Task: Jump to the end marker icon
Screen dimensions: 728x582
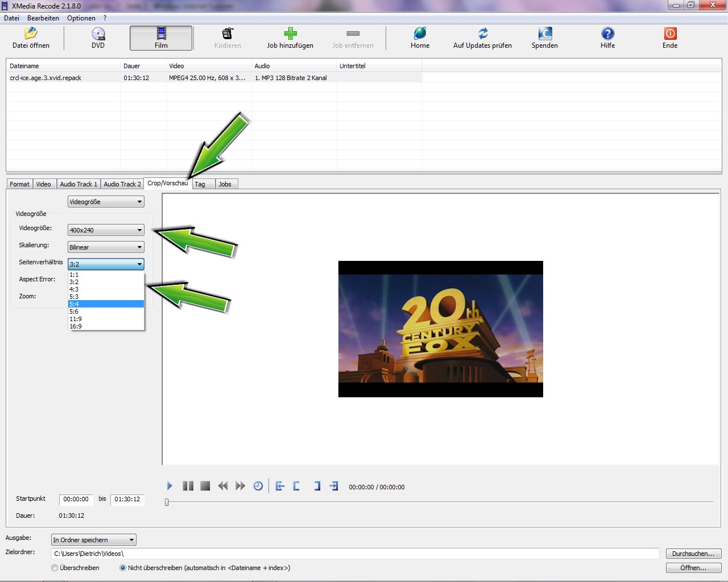Action: pyautogui.click(x=334, y=486)
